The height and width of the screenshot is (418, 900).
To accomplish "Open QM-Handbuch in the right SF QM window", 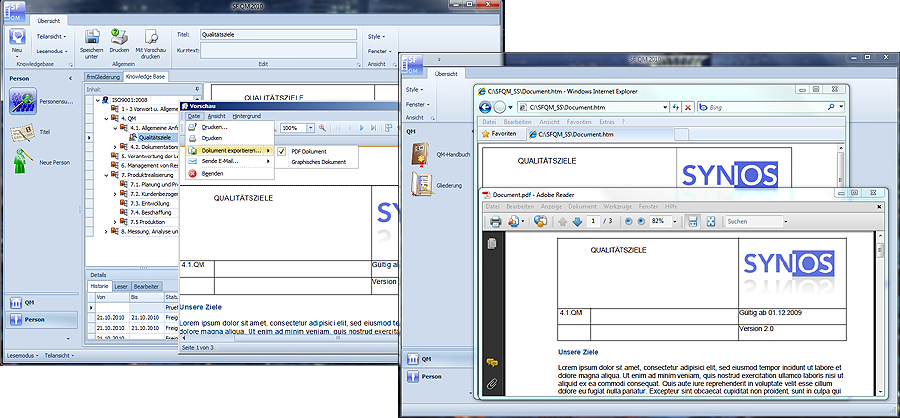I will point(421,154).
